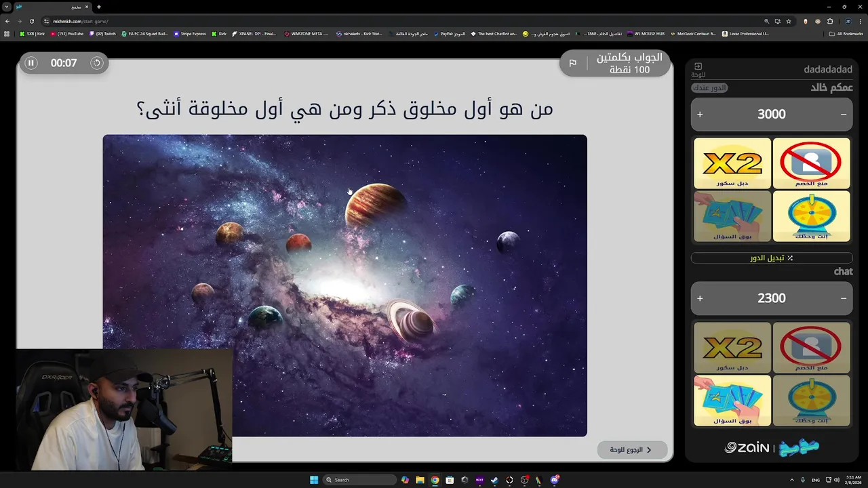
Task: Select the chat team's luck wheel card
Action: [811, 401]
